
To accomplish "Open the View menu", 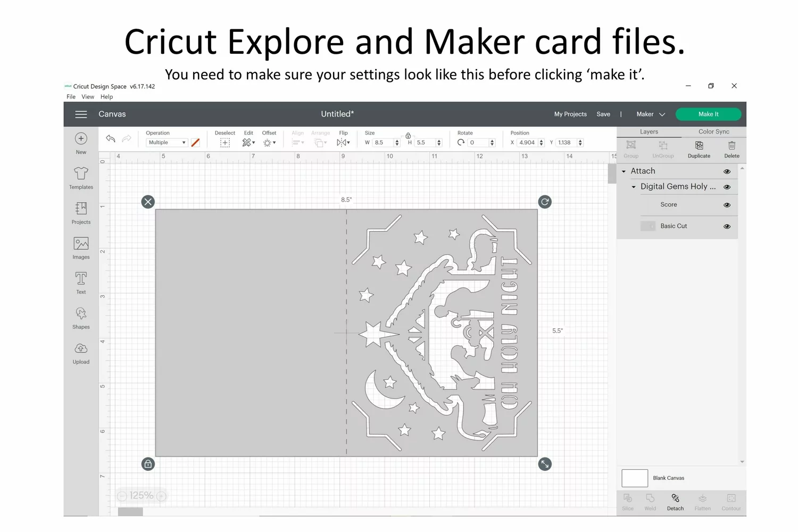I will [x=88, y=97].
